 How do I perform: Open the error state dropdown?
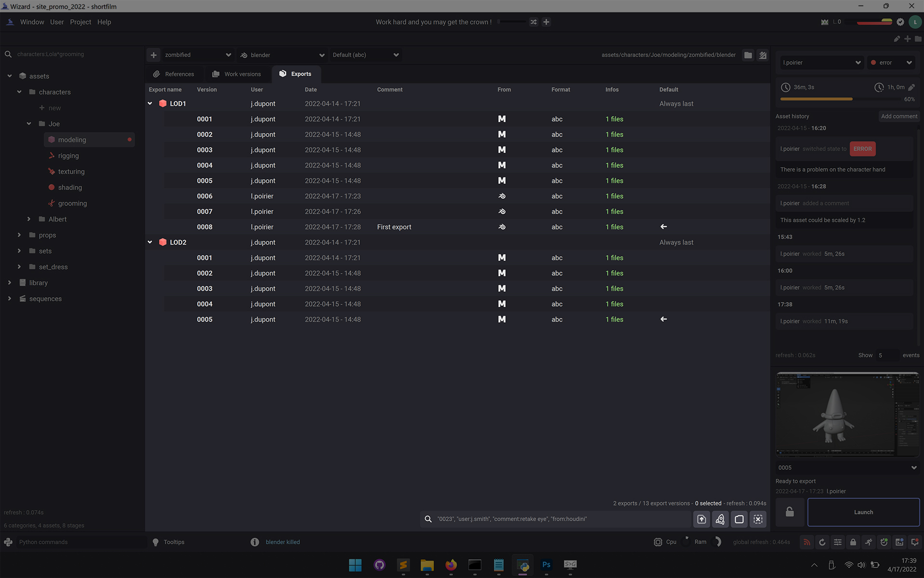coord(891,63)
